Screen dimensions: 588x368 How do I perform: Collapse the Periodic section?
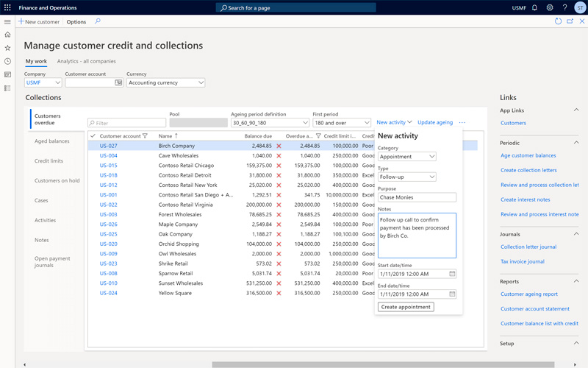pos(576,143)
